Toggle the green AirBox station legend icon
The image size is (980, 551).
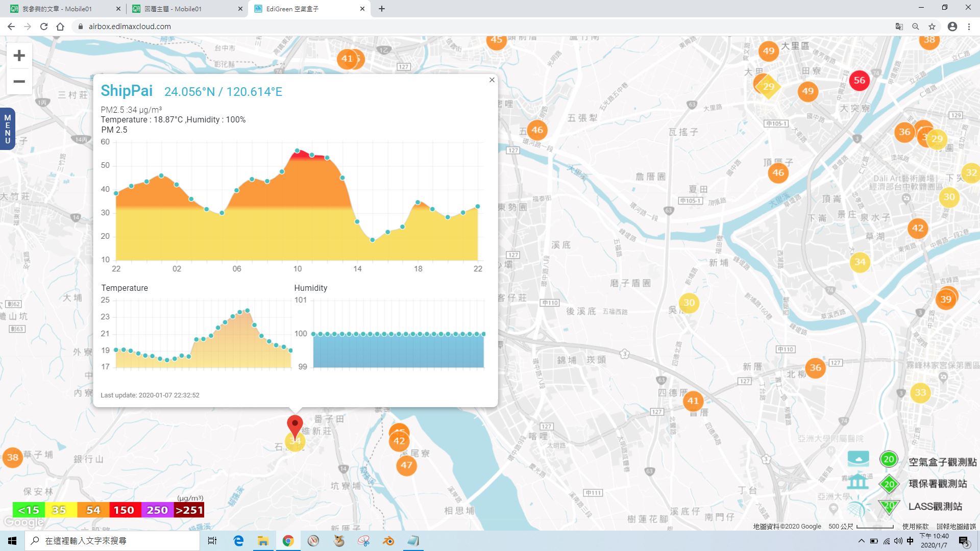[889, 459]
